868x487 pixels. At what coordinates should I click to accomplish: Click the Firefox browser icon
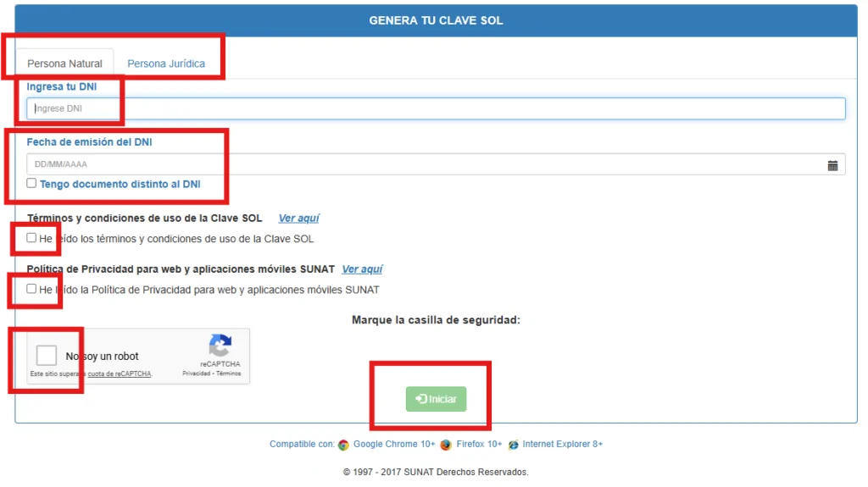click(446, 445)
